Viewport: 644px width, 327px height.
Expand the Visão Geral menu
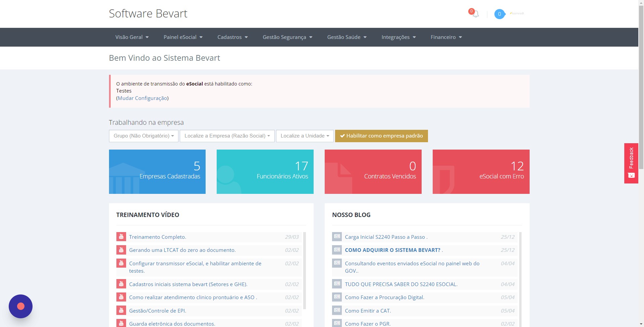[x=132, y=37]
